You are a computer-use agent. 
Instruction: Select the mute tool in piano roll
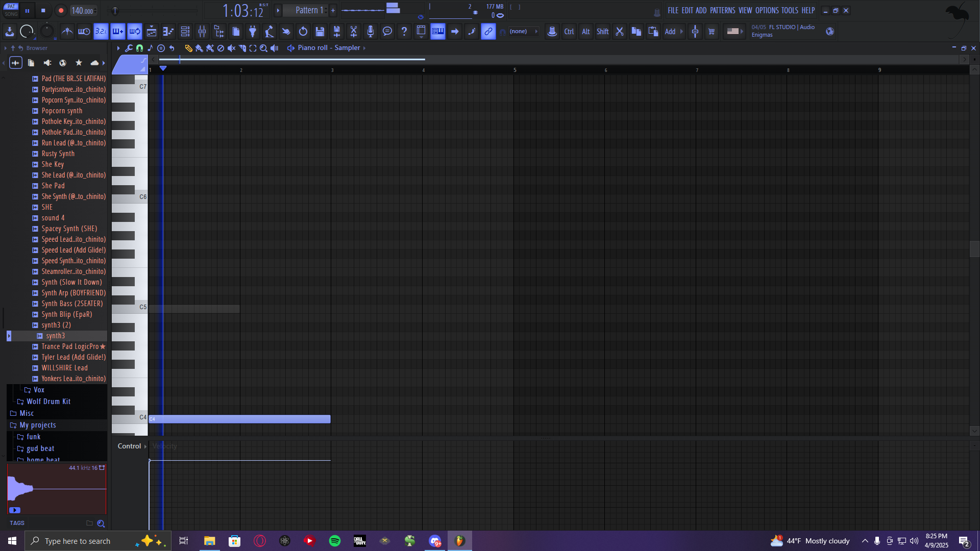point(231,48)
